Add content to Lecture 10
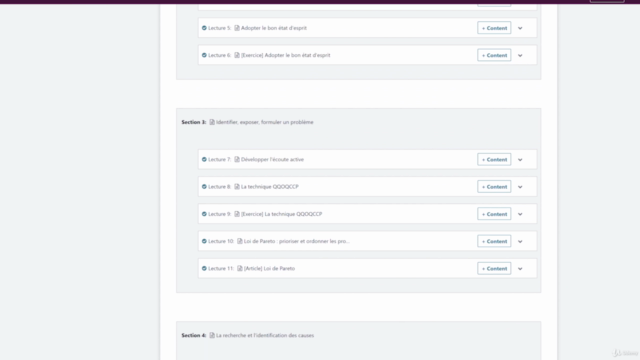The image size is (640, 360). coord(494,241)
